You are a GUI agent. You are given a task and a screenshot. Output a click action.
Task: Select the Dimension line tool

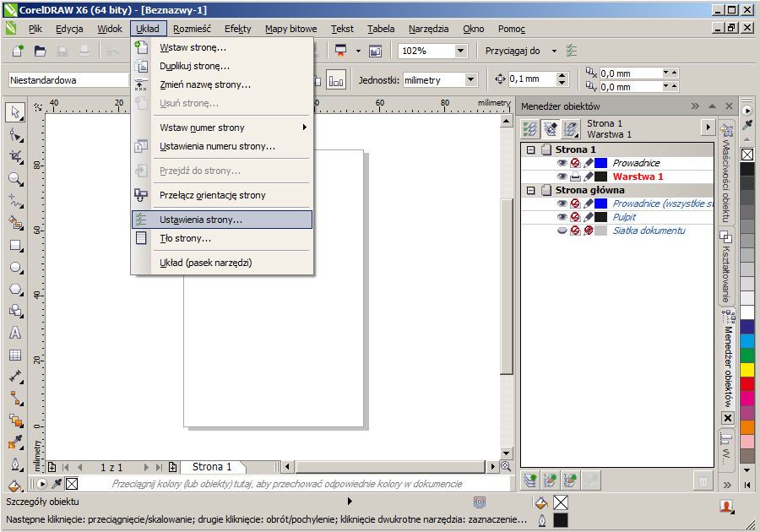[x=15, y=377]
